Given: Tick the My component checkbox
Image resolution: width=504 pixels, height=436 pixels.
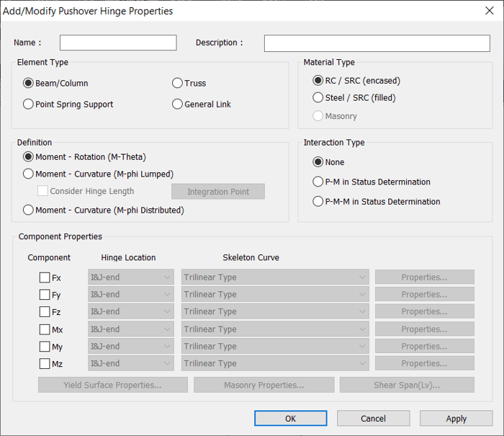Looking at the screenshot, I should pos(45,347).
